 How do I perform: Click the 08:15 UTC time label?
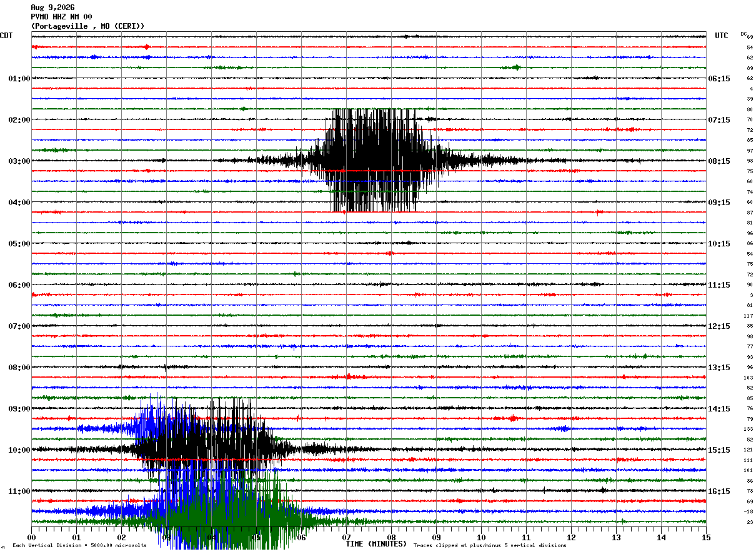719,161
